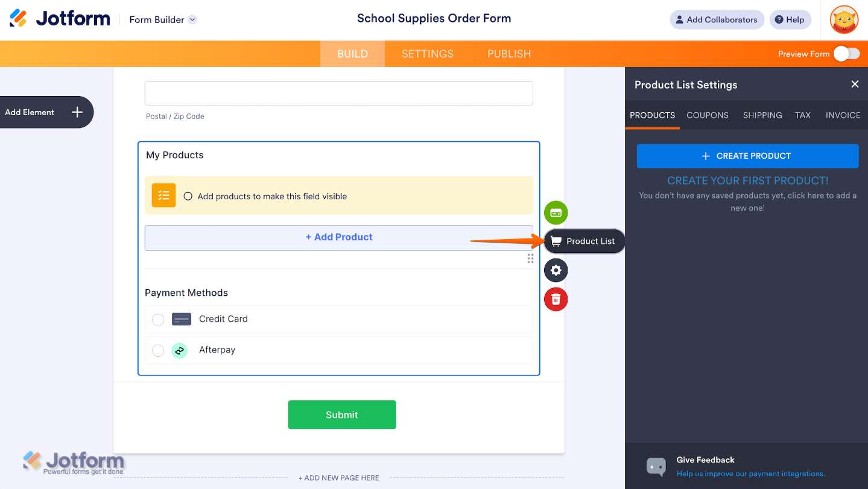
Task: Click the Jotform logo in header
Action: 60,19
